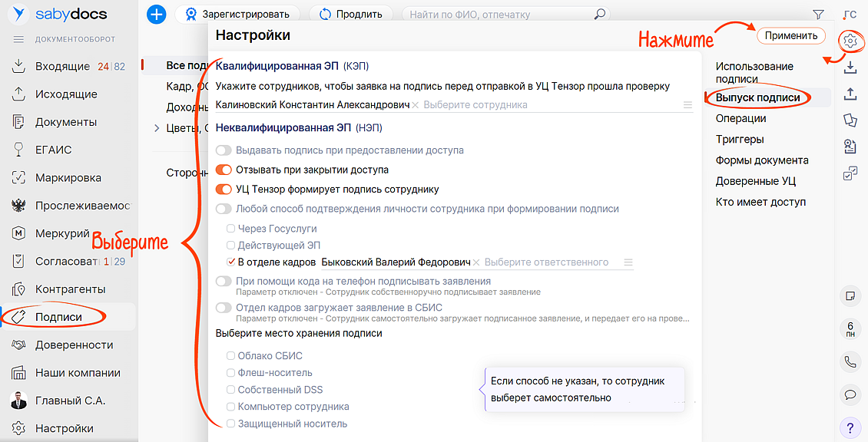
Task: Open list icon next to Выберите ответственного
Action: click(x=628, y=262)
